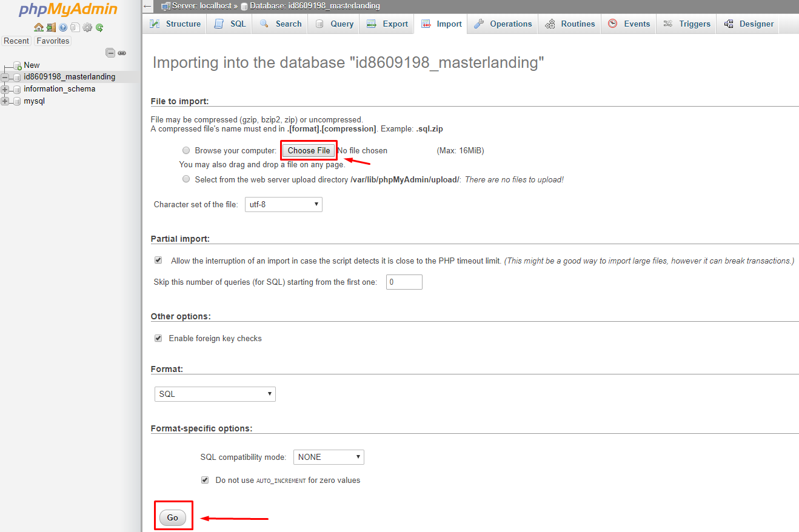Open navigation panel settings gear icon
The width and height of the screenshot is (799, 532).
pos(87,27)
